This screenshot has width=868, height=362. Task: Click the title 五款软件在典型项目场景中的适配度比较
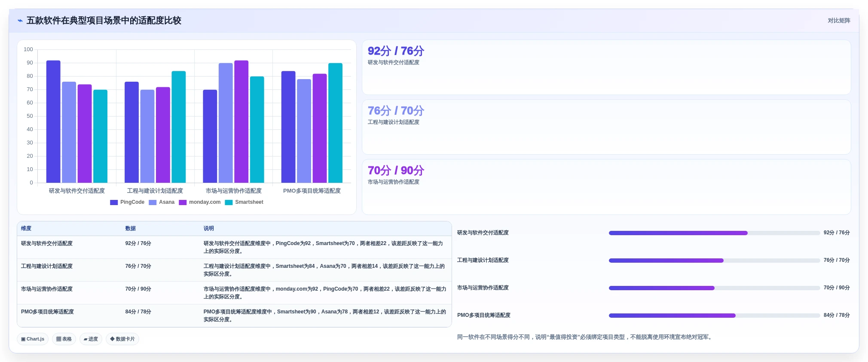click(x=104, y=21)
